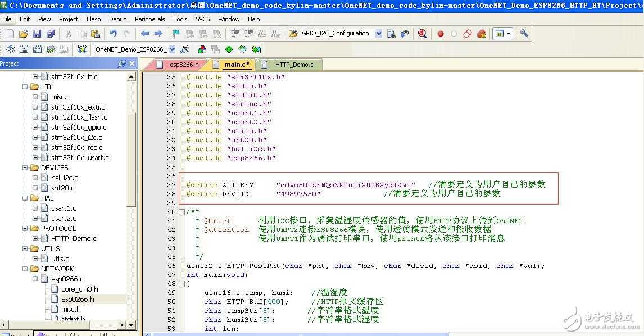This screenshot has height=336, width=644.
Task: Select esp8266.h in the project tree
Action: click(x=78, y=299)
